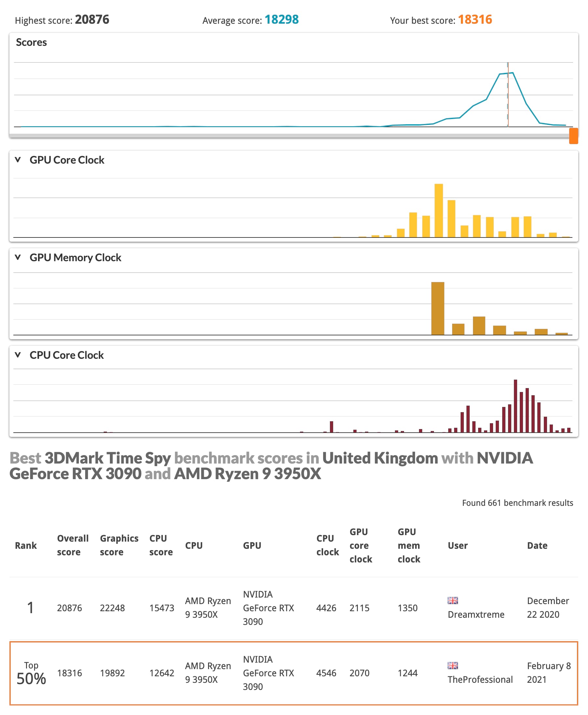The image size is (588, 715).
Task: Click the GPU mem clock value 1350
Action: tap(408, 608)
